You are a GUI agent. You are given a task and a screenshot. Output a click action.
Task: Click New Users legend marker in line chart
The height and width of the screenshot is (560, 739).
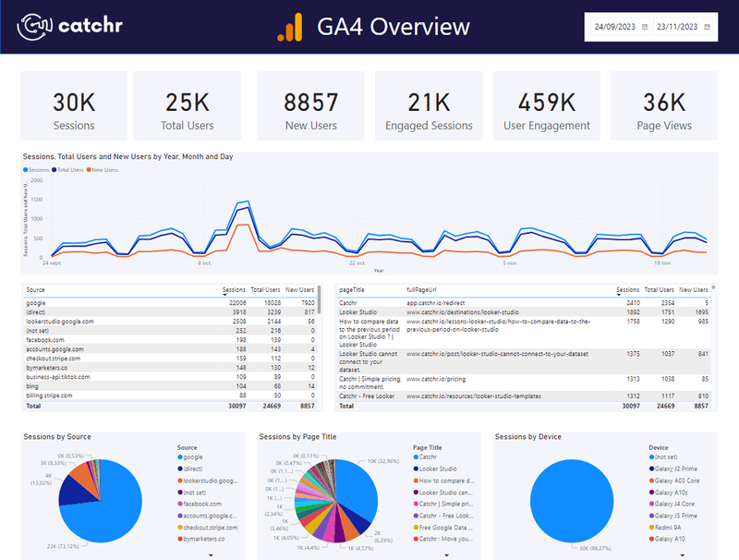[x=89, y=170]
